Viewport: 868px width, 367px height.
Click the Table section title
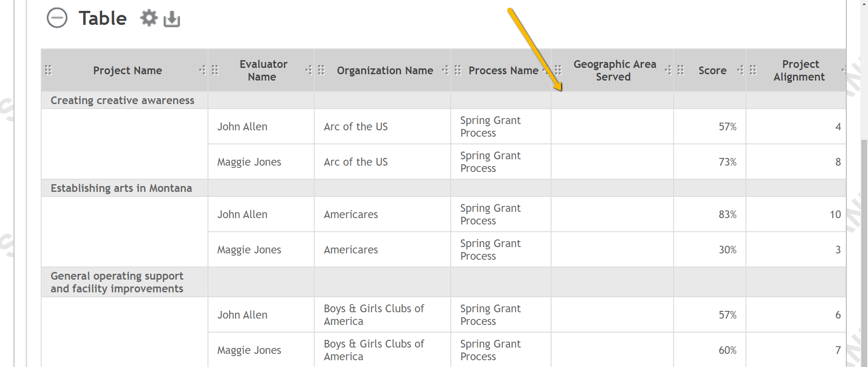click(103, 19)
